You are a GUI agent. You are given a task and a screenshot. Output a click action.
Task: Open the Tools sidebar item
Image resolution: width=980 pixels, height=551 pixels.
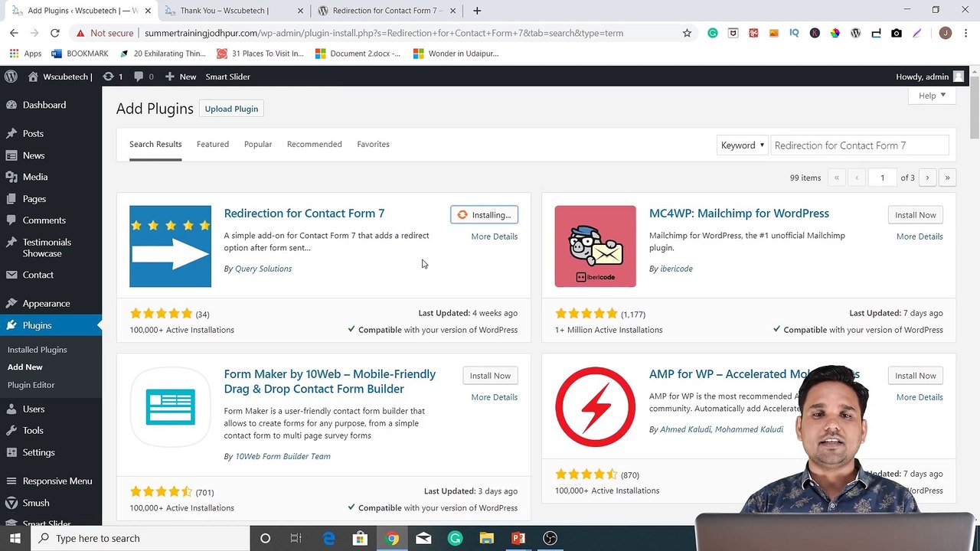click(x=51, y=431)
